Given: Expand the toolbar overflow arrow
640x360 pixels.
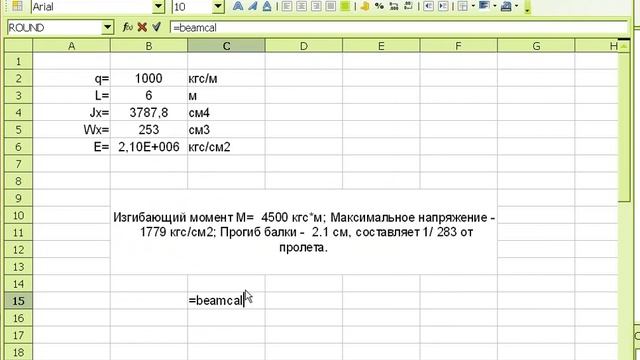Looking at the screenshot, I should (x=527, y=7).
